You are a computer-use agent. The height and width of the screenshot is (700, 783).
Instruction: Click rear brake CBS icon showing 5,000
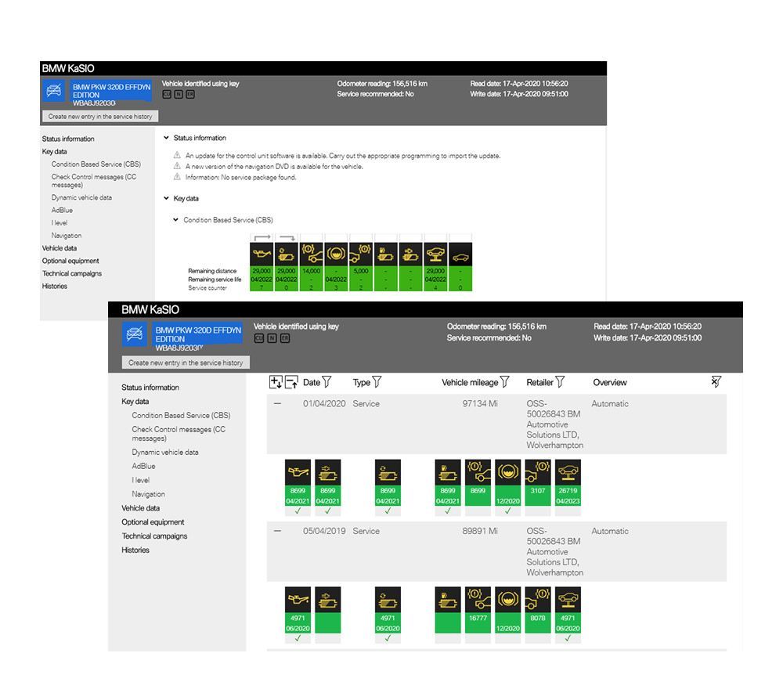(x=360, y=254)
